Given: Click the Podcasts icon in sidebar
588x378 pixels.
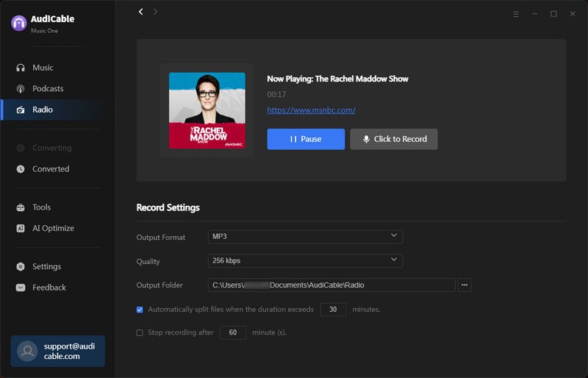Looking at the screenshot, I should pyautogui.click(x=21, y=88).
